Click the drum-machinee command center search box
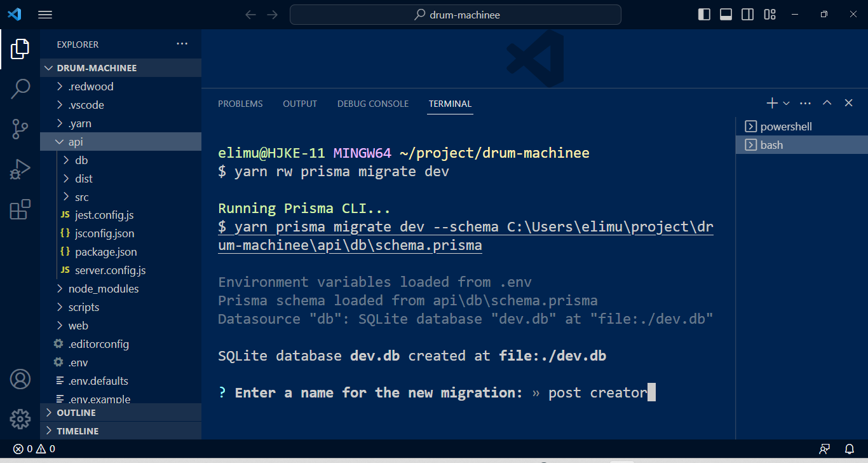The image size is (868, 463). coord(456,15)
